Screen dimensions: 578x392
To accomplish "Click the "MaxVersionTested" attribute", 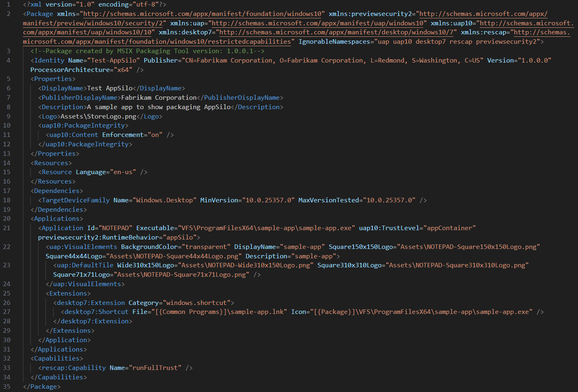I will (329, 200).
